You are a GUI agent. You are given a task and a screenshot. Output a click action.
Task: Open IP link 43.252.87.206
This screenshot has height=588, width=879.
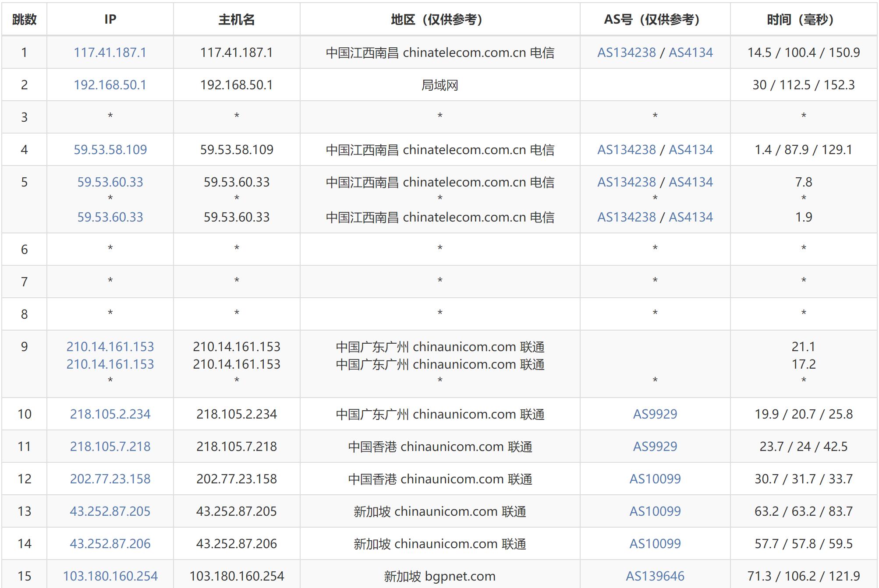[110, 544]
